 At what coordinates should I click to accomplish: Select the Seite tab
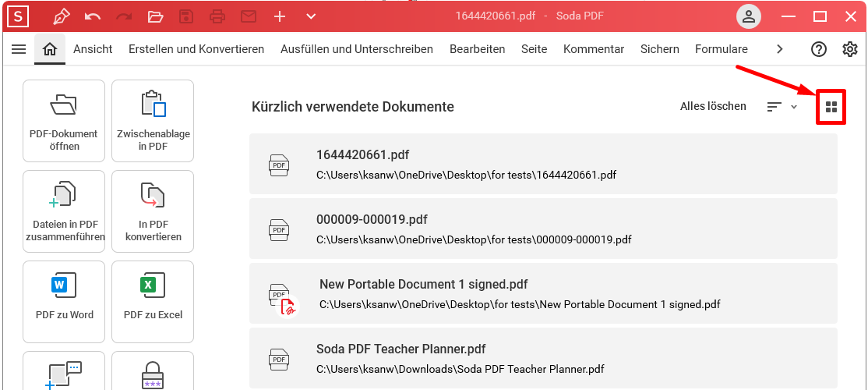535,49
